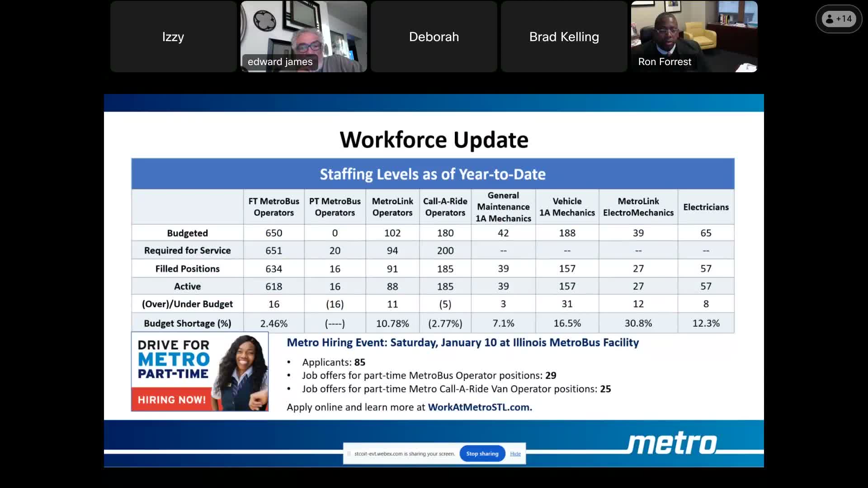Screen dimensions: 868x488
Task: Select edward james video tile
Action: pos(303,37)
